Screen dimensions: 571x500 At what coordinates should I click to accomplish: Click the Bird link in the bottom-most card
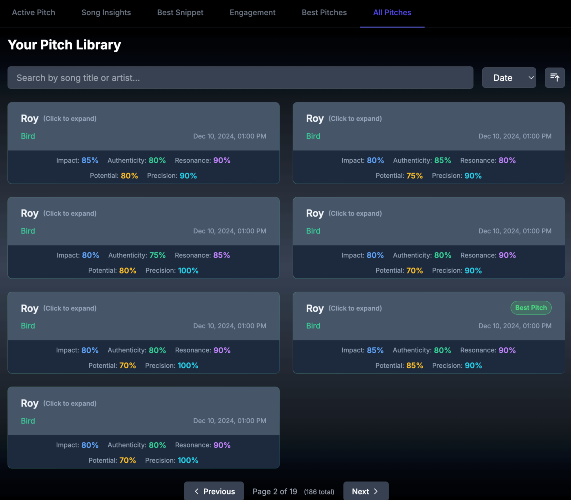click(x=28, y=421)
